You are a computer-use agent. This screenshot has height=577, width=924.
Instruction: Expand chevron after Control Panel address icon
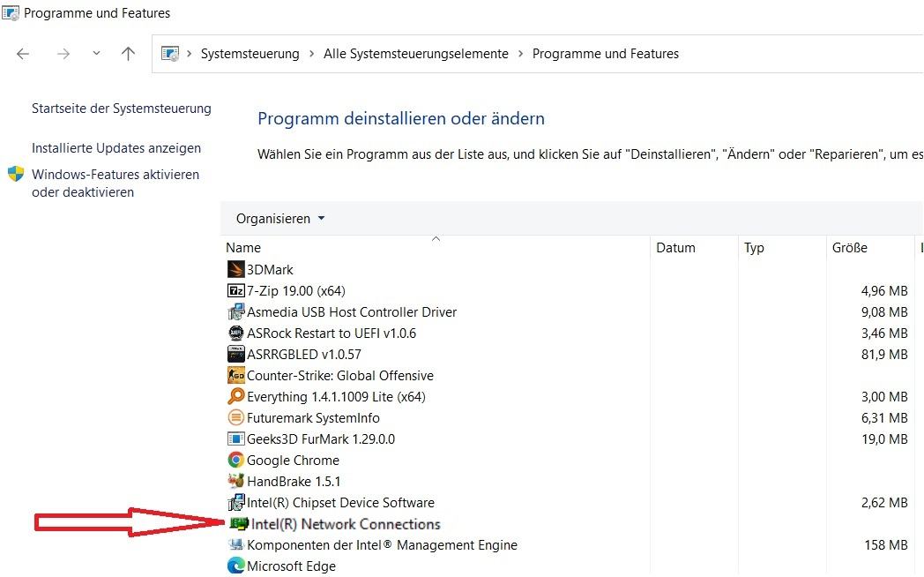pyautogui.click(x=190, y=54)
